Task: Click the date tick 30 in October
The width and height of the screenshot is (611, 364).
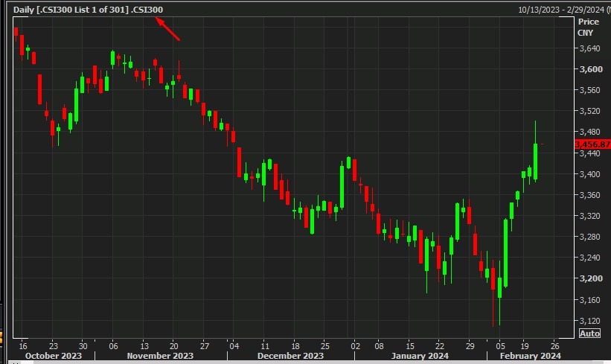Action: (83, 346)
